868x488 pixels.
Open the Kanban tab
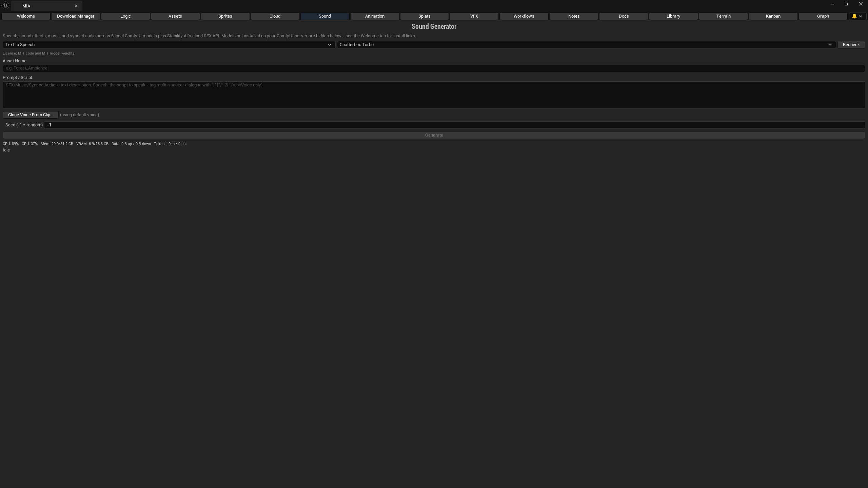[x=773, y=16]
